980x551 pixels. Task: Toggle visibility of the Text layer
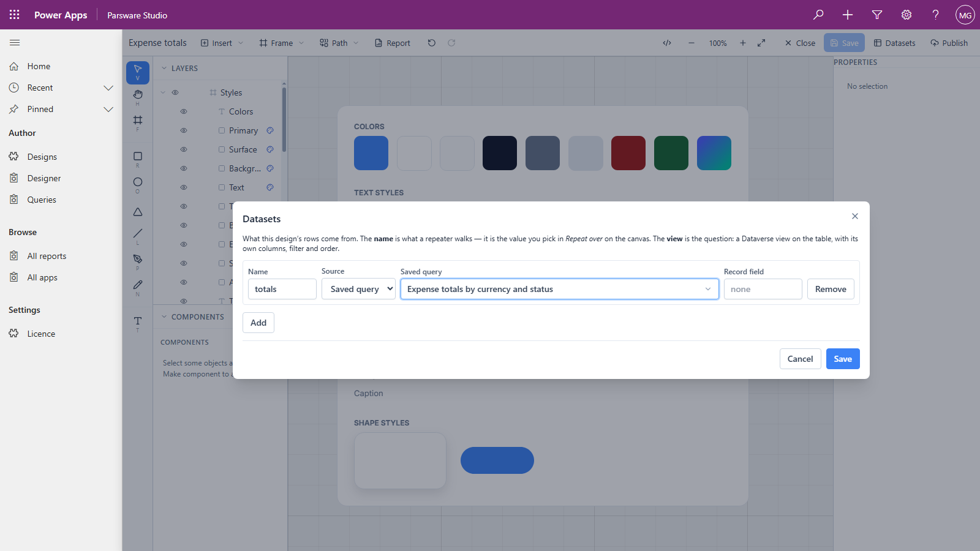pos(184,188)
